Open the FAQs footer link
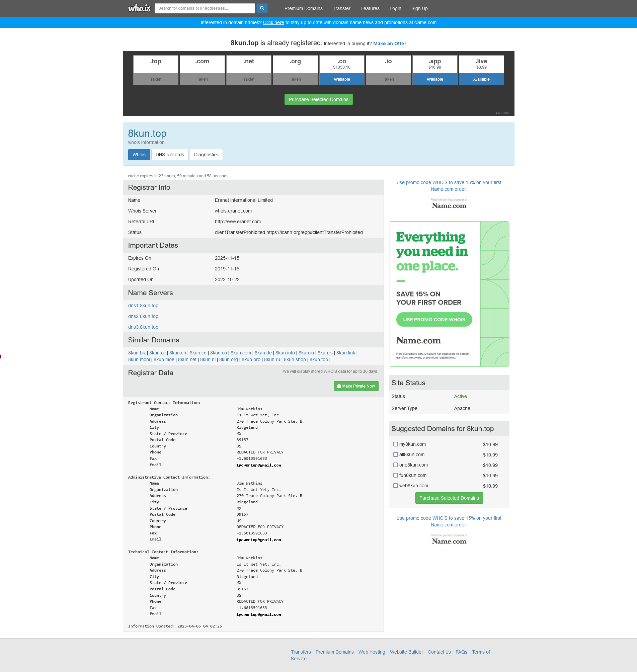This screenshot has width=637, height=672. point(461,652)
